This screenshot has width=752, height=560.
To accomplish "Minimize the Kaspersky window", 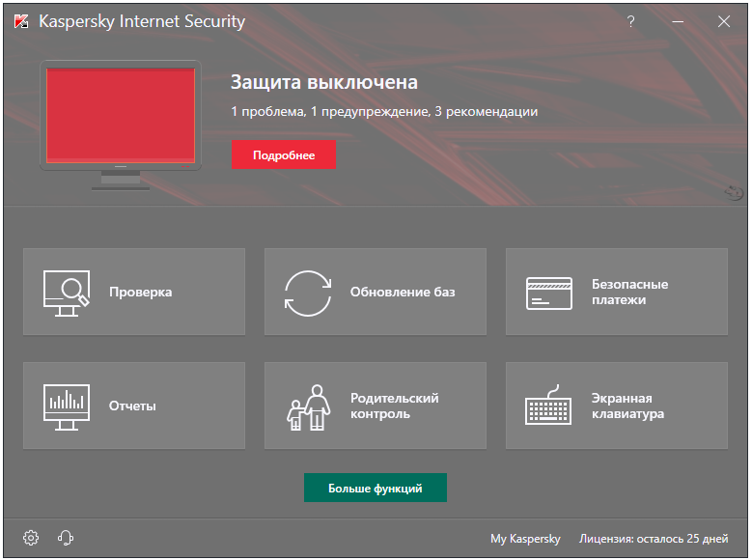I will point(678,21).
